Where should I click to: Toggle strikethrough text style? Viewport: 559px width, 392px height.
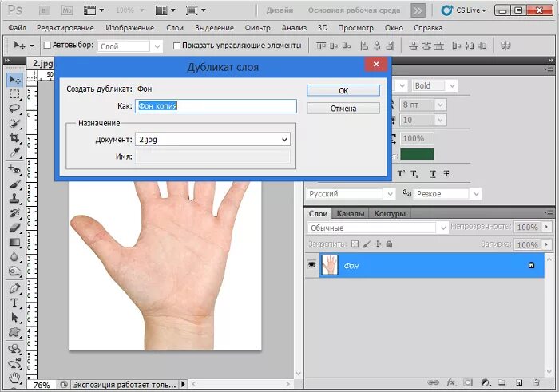click(x=446, y=173)
